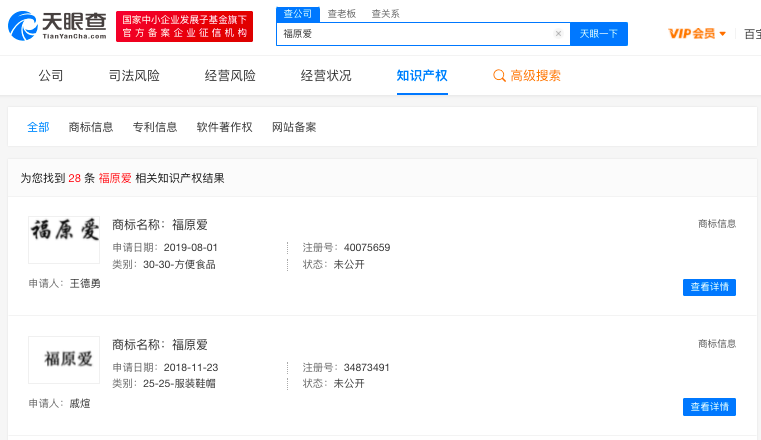The image size is (761, 440).
Task: Click category 30-30-方便食品
Action: 179,264
